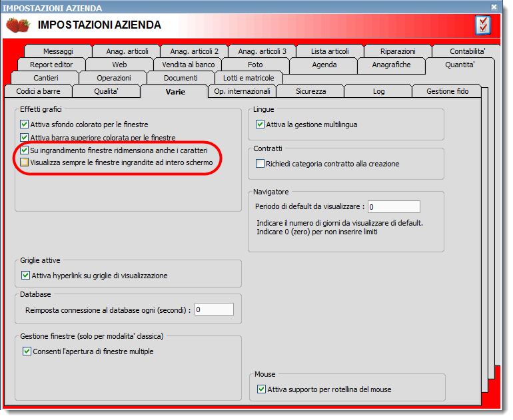Image resolution: width=513 pixels, height=420 pixels.
Task: Toggle Consenti l'apertura di finestre multiple
Action: [x=27, y=351]
